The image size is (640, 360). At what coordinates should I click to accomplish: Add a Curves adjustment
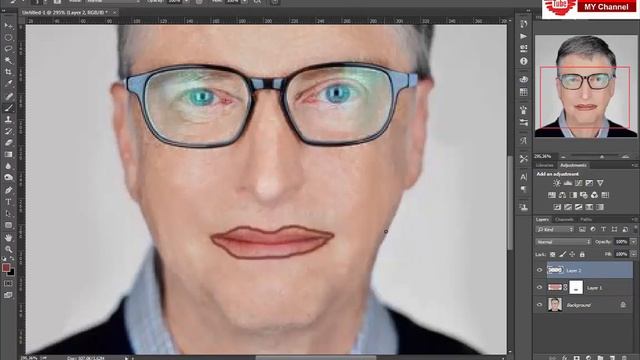click(578, 183)
